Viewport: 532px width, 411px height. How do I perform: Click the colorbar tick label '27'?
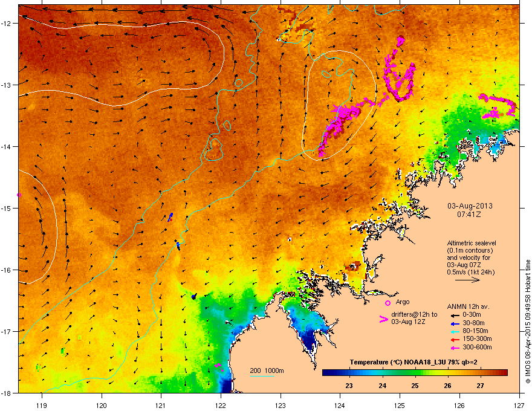480,386
